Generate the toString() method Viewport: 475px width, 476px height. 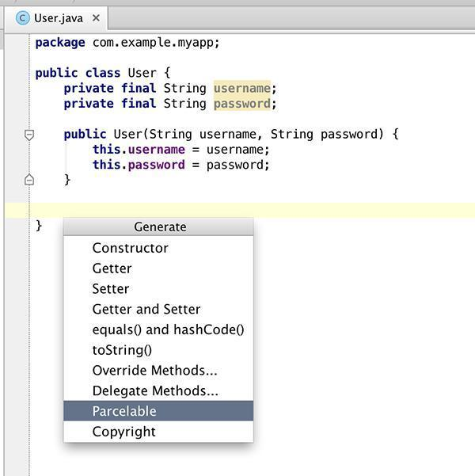point(122,350)
